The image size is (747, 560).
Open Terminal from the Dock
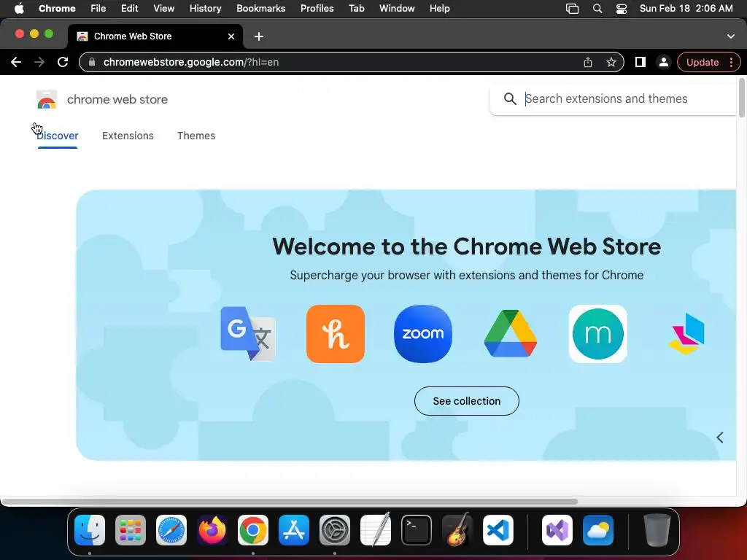[x=417, y=529]
